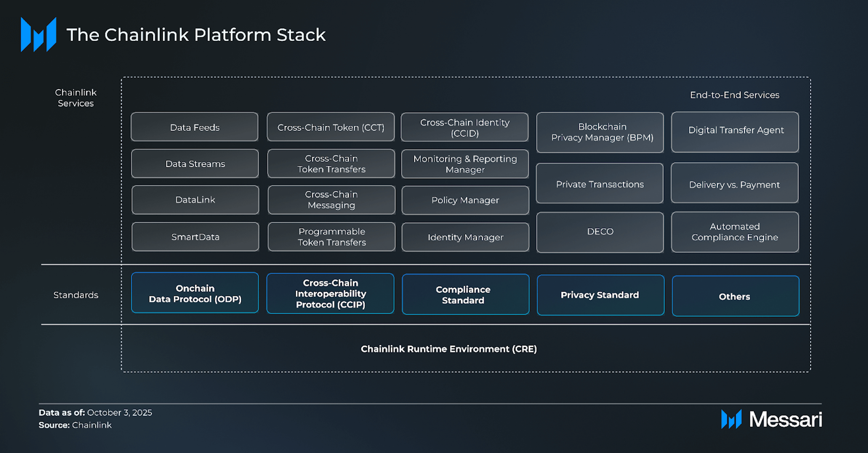Click the DECO service box
The image size is (868, 453).
point(600,232)
